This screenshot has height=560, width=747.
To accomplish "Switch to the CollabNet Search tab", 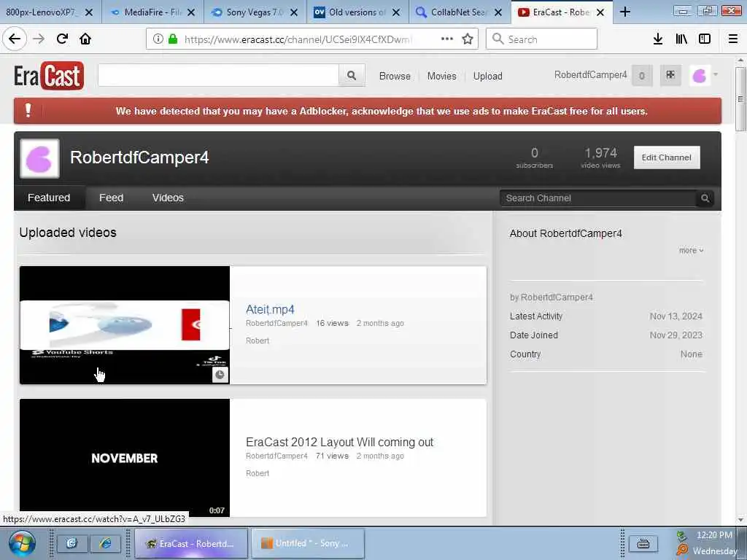I will (x=460, y=12).
